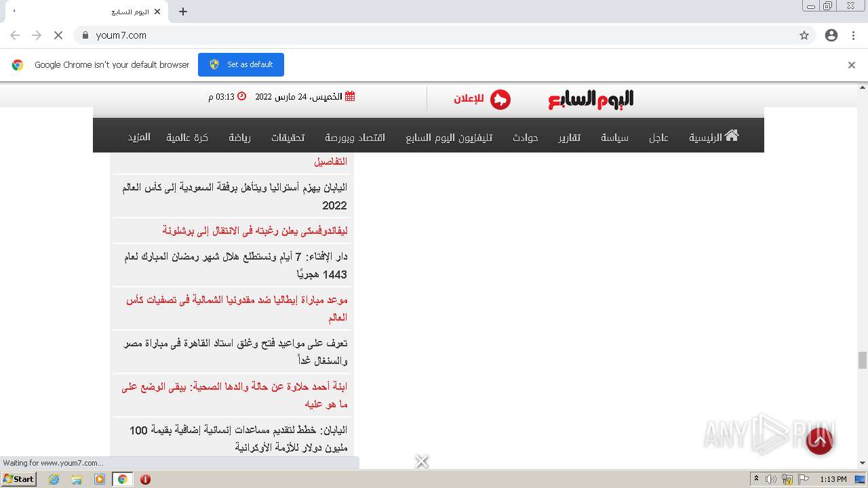Dismiss the default browser notification bar
Screen dimensions: 868x488
click(852, 65)
